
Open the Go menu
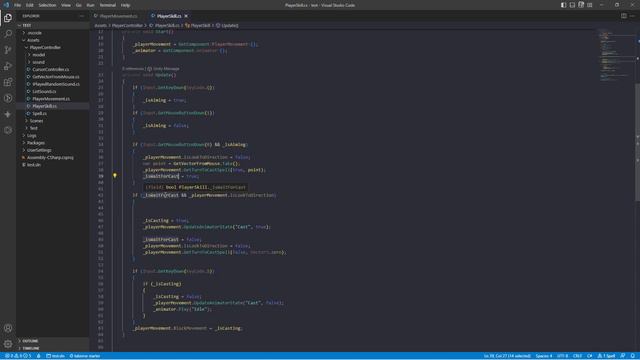(x=79, y=5)
